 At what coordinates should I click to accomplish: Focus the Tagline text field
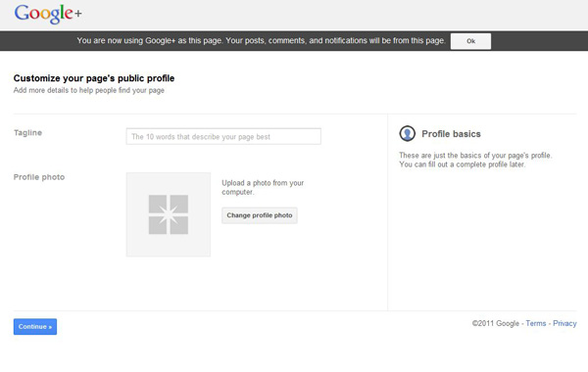pos(223,136)
